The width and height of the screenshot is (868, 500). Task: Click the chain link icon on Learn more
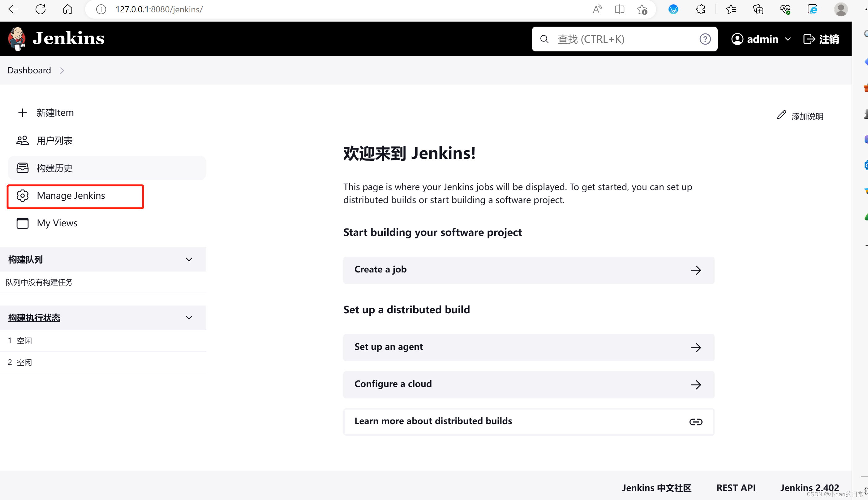click(x=696, y=422)
